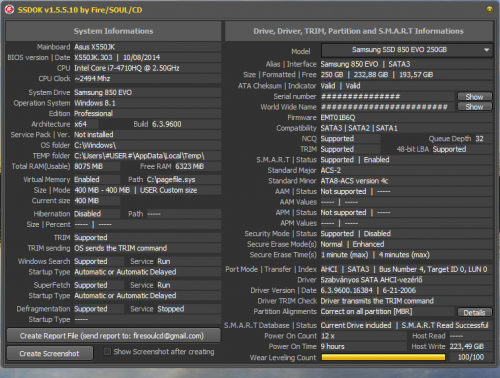Select Driver transmits the TRIM command text
The height and width of the screenshot is (378, 500).
click(377, 301)
